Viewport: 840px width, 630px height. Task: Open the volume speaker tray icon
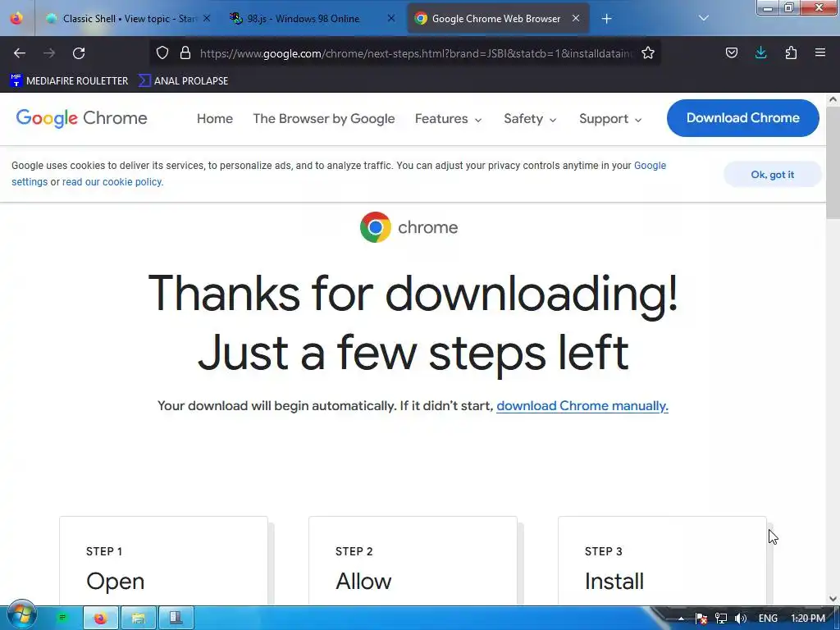pyautogui.click(x=741, y=619)
